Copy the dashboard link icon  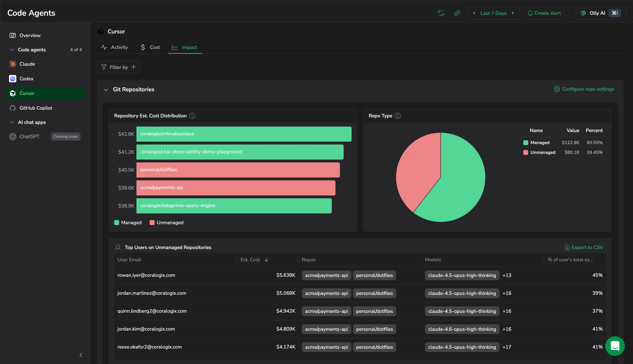tap(457, 13)
